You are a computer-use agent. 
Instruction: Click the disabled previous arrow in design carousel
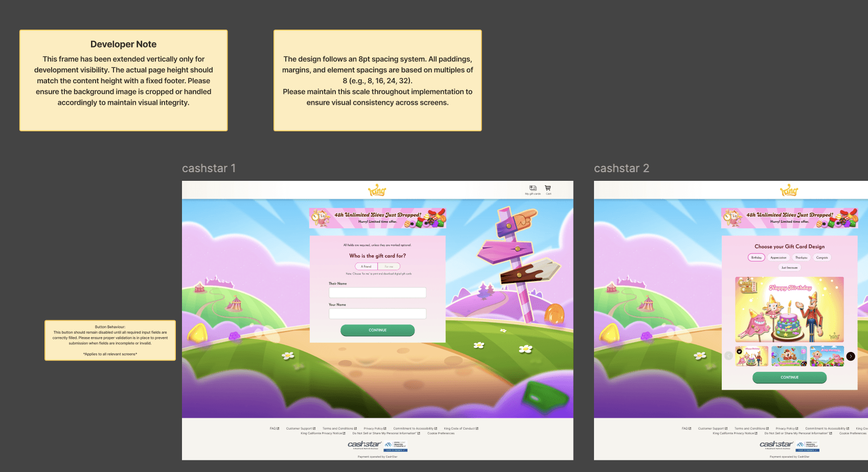(x=728, y=356)
